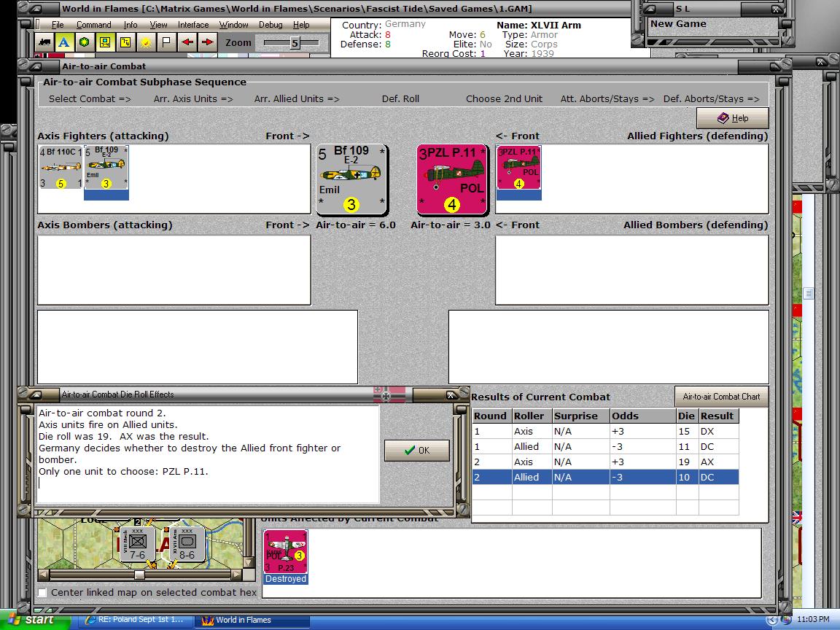Open the File menu
This screenshot has width=840, height=630.
(58, 25)
